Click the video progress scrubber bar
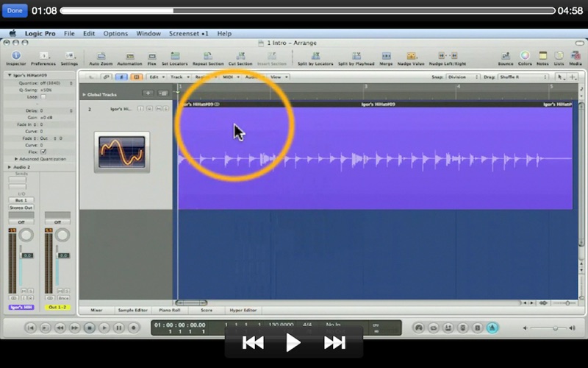 [307, 11]
